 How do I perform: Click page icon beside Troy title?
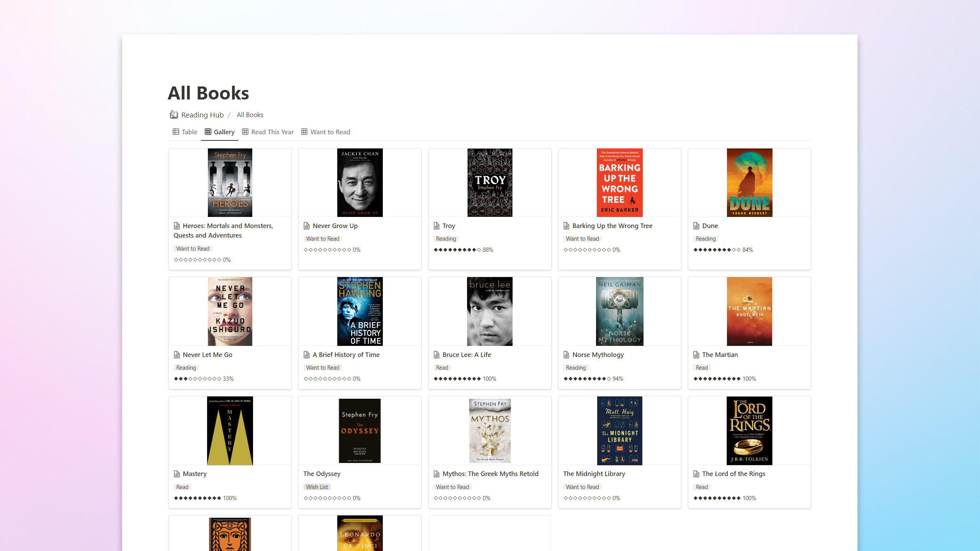436,226
